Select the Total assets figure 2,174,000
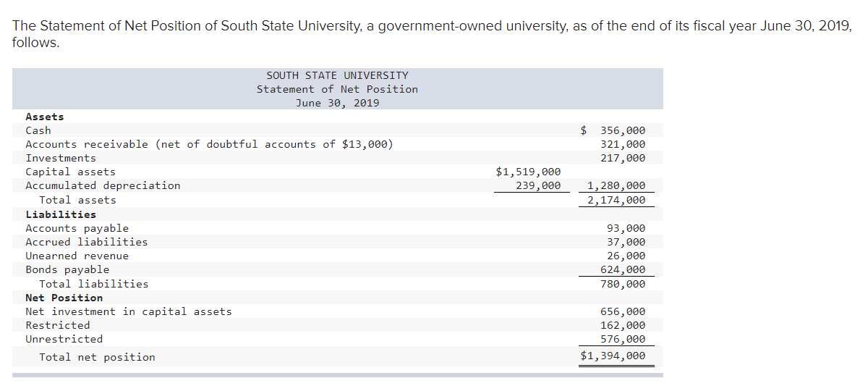This screenshot has width=868, height=386. 616,200
